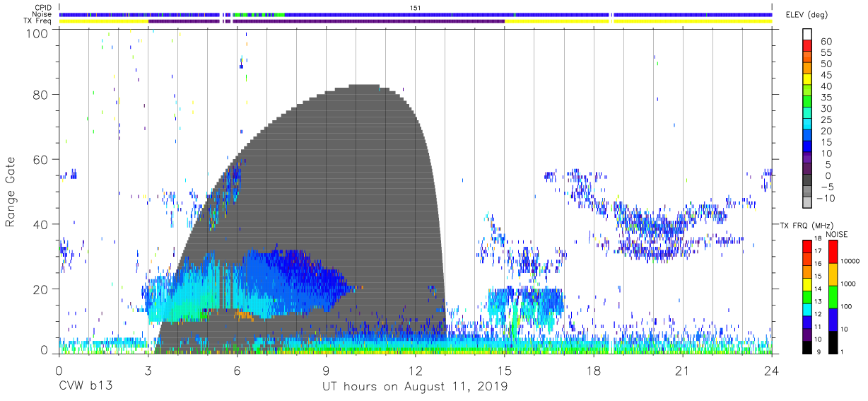Click the "CPID" row label
Image resolution: width=868 pixels, height=401 pixels.
[42, 8]
